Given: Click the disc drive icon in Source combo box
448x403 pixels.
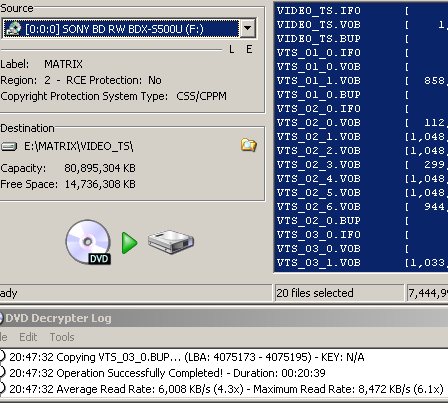Looking at the screenshot, I should click(x=14, y=29).
